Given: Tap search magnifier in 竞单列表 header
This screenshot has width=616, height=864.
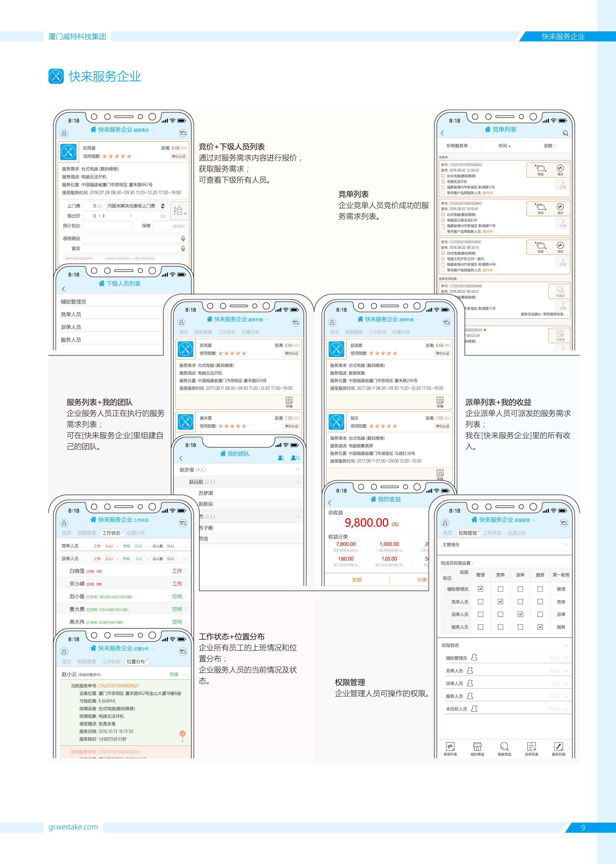Looking at the screenshot, I should click(565, 133).
